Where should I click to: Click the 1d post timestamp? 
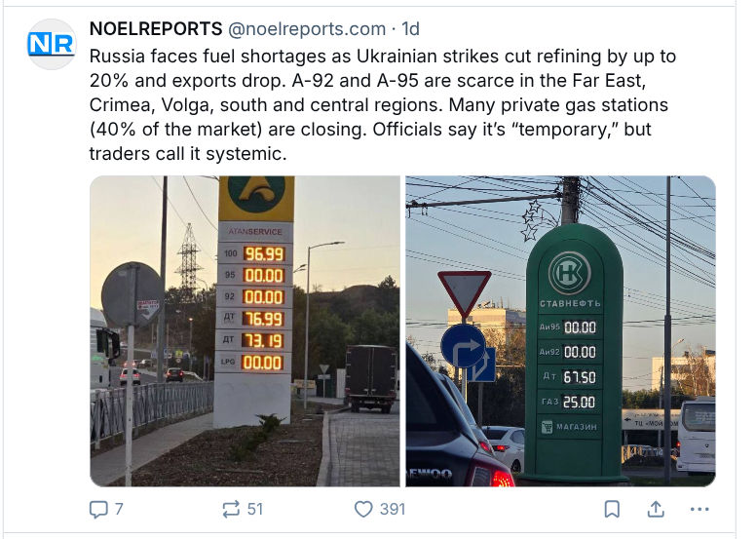[x=411, y=29]
